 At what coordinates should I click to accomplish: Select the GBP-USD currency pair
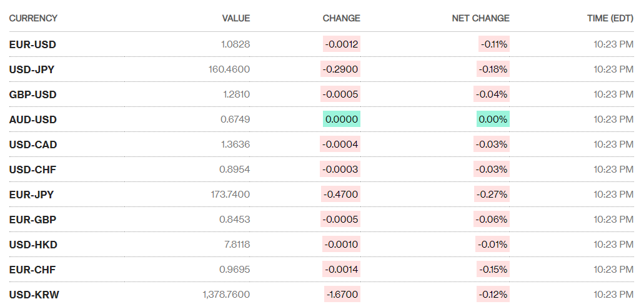pos(32,94)
